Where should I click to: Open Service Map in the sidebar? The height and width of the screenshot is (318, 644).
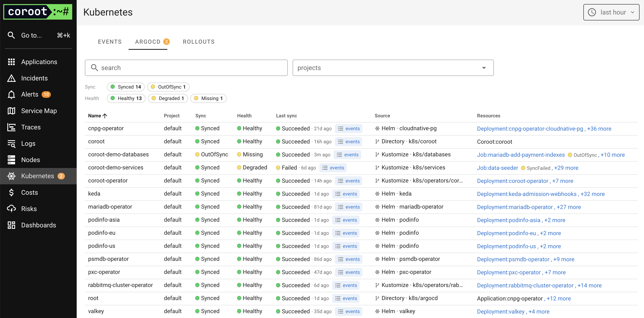[x=38, y=111]
